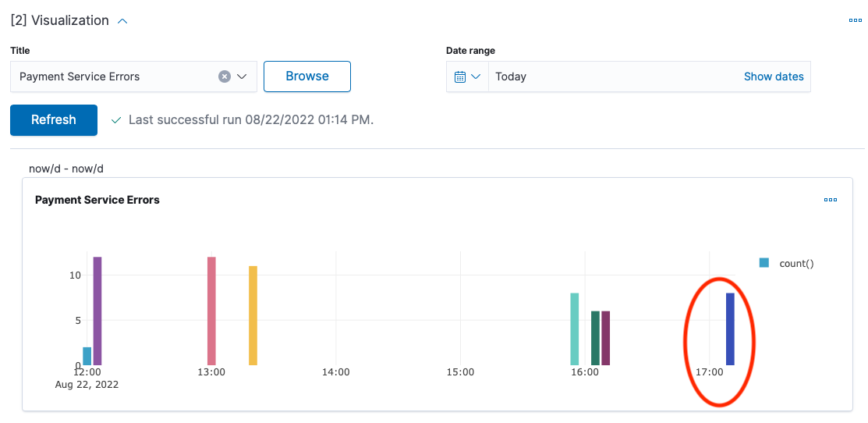
Task: Toggle the count() legend entry
Action: tap(786, 264)
